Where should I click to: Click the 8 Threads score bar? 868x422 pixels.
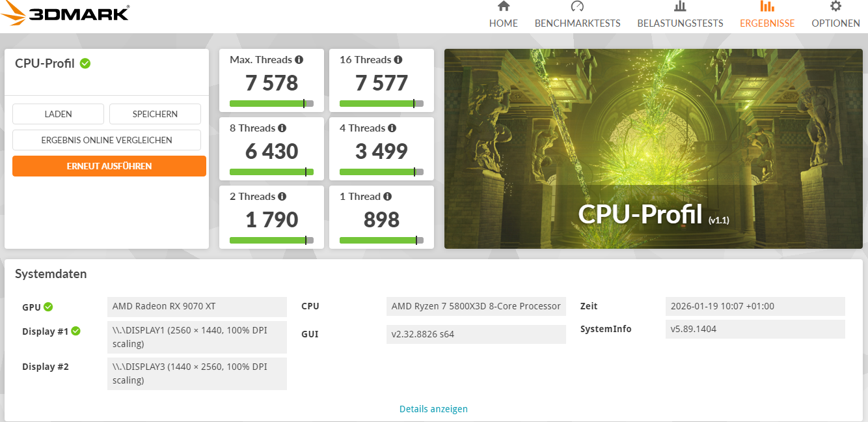pyautogui.click(x=271, y=172)
